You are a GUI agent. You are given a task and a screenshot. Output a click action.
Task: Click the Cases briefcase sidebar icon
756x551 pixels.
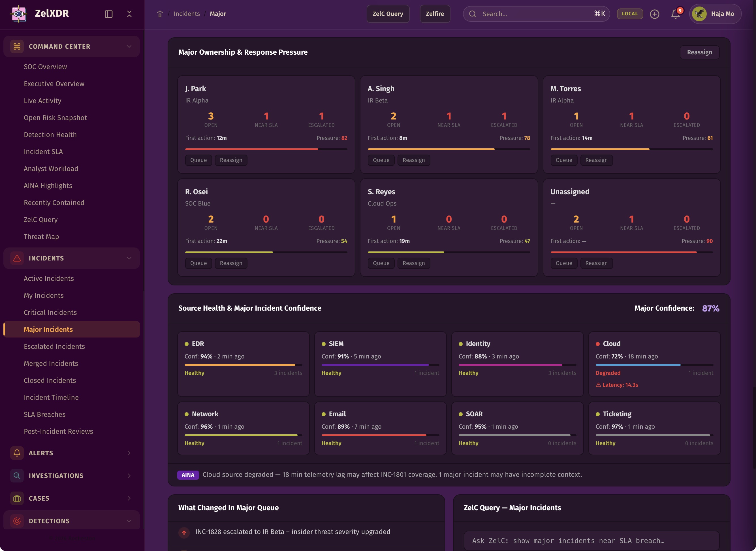pos(17,498)
